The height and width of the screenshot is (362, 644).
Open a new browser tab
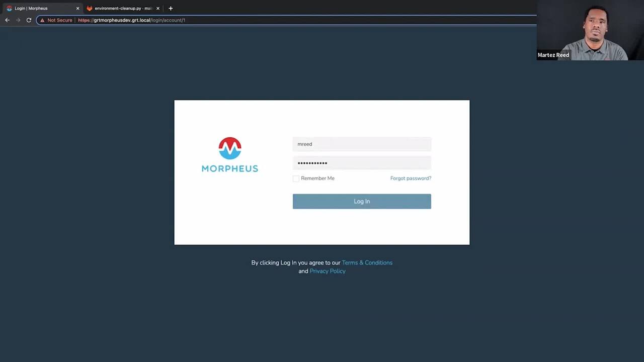(171, 8)
